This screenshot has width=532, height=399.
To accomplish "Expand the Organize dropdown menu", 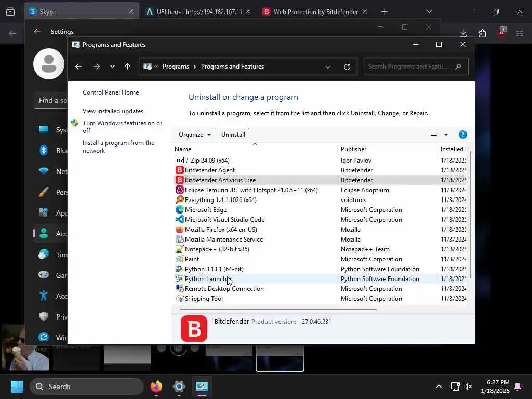I will point(195,135).
